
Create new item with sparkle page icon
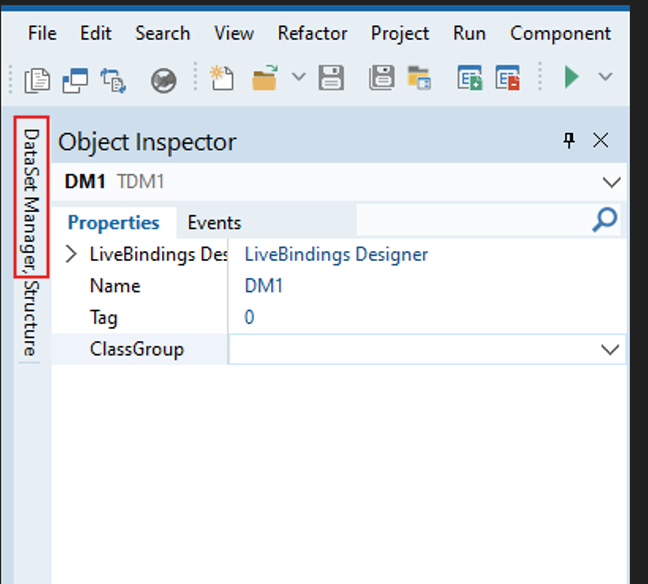pos(221,78)
